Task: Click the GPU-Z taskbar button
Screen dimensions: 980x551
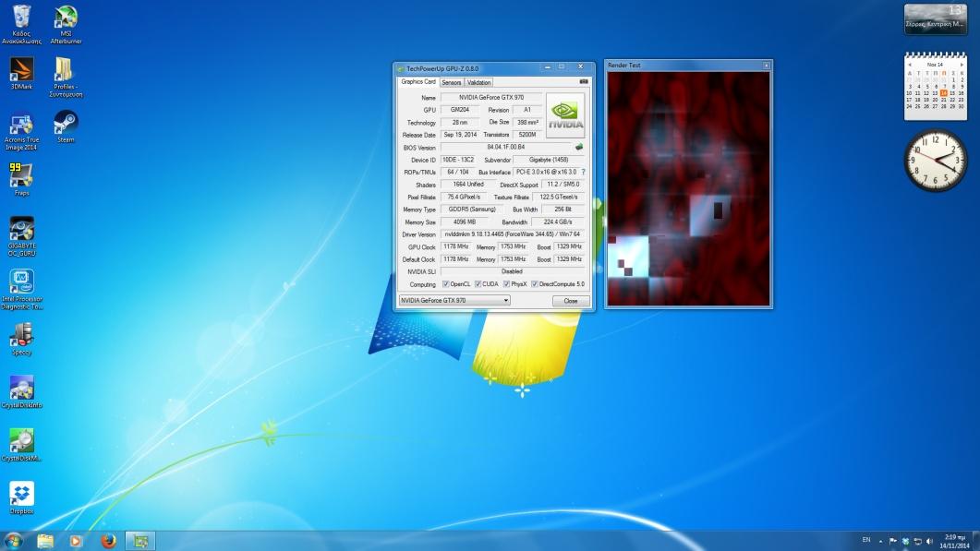Action: pos(140,541)
